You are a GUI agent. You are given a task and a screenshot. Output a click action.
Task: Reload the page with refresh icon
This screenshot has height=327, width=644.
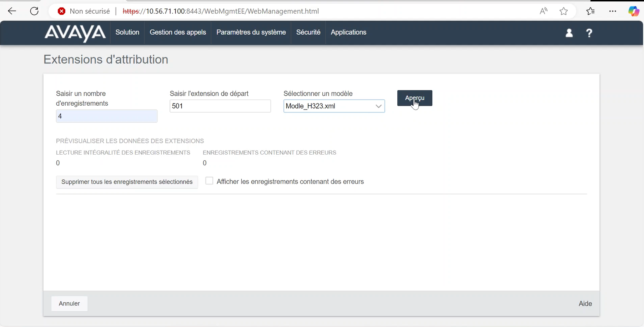click(34, 11)
